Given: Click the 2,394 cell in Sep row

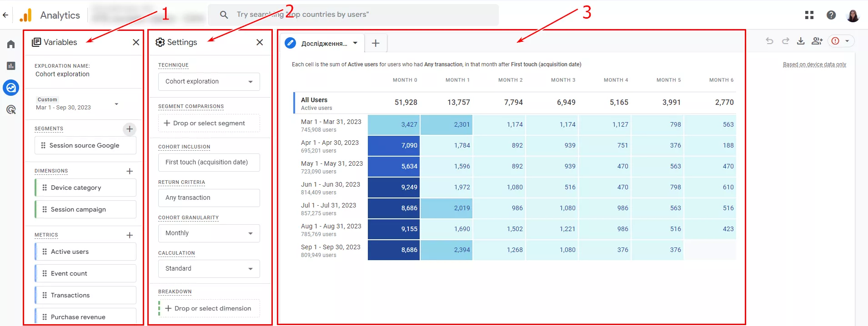Looking at the screenshot, I should (x=447, y=250).
